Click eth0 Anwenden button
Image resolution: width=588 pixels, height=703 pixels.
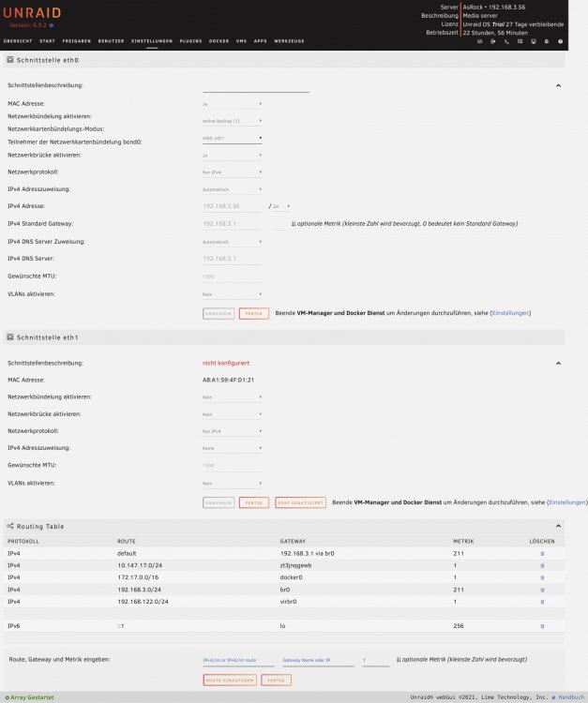(219, 313)
